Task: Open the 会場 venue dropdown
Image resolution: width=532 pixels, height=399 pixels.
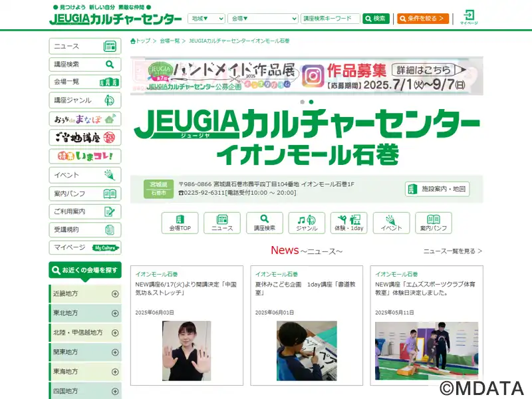Action: [263, 19]
